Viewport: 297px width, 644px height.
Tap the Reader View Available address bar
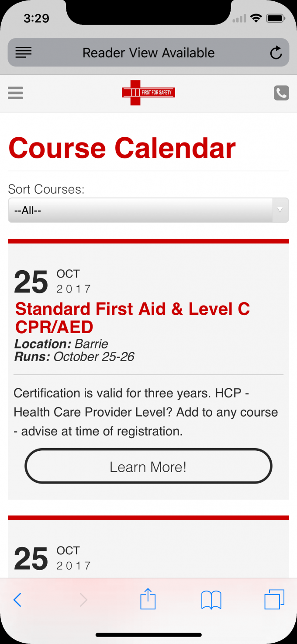[x=148, y=53]
